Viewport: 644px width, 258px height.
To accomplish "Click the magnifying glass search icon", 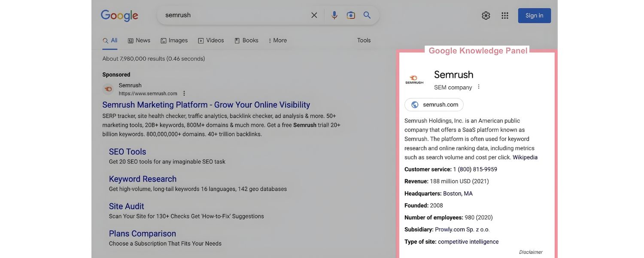I will click(x=367, y=15).
